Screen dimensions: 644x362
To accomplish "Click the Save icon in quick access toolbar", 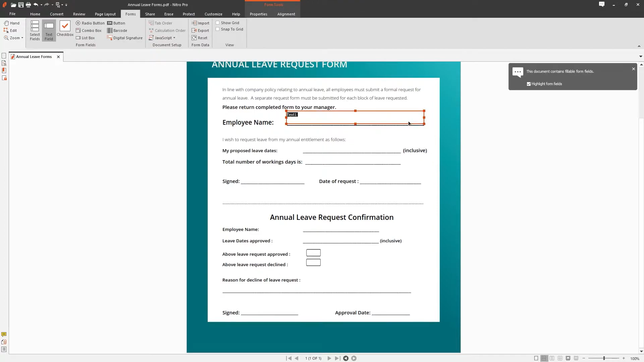I will click(x=21, y=5).
